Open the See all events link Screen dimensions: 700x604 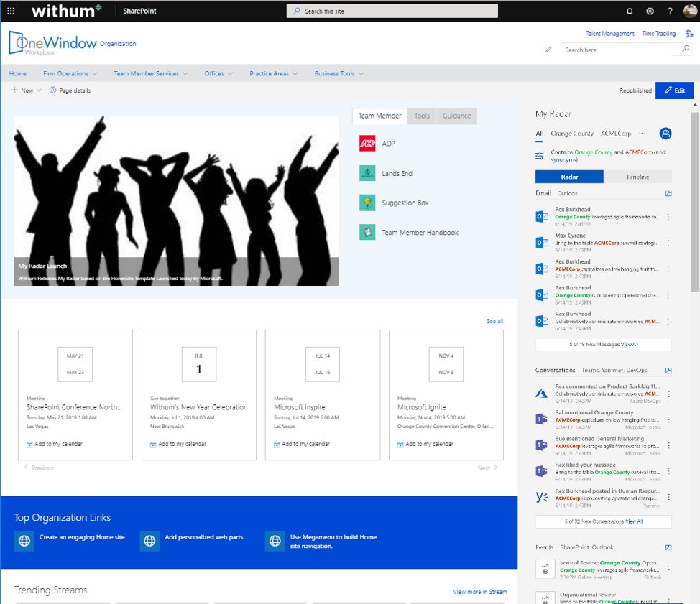pos(494,321)
